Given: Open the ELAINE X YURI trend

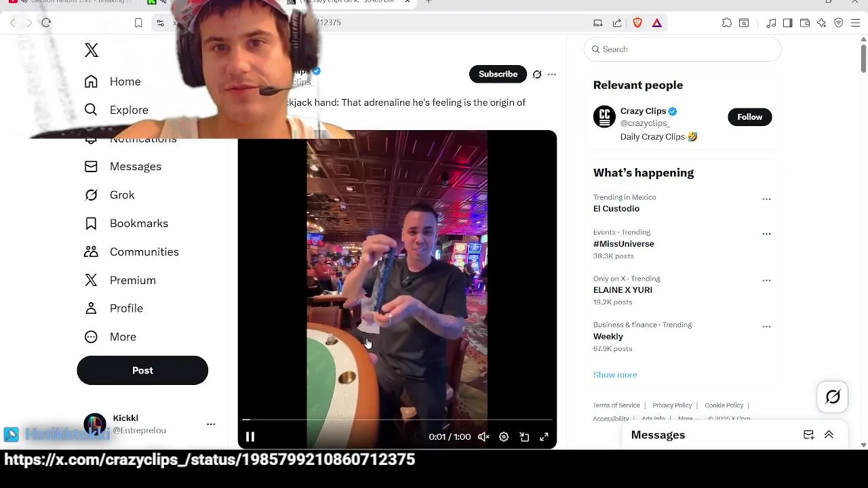Looking at the screenshot, I should point(623,290).
